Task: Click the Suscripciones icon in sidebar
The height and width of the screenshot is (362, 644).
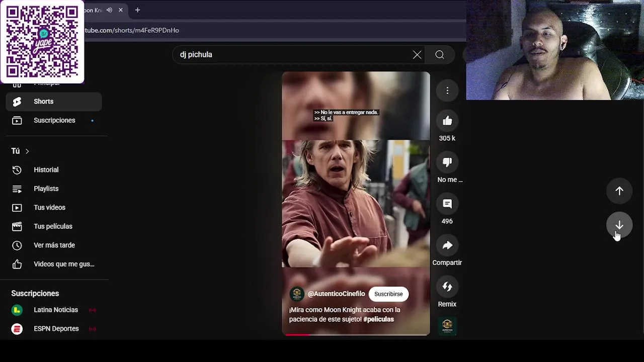Action: coord(17,121)
